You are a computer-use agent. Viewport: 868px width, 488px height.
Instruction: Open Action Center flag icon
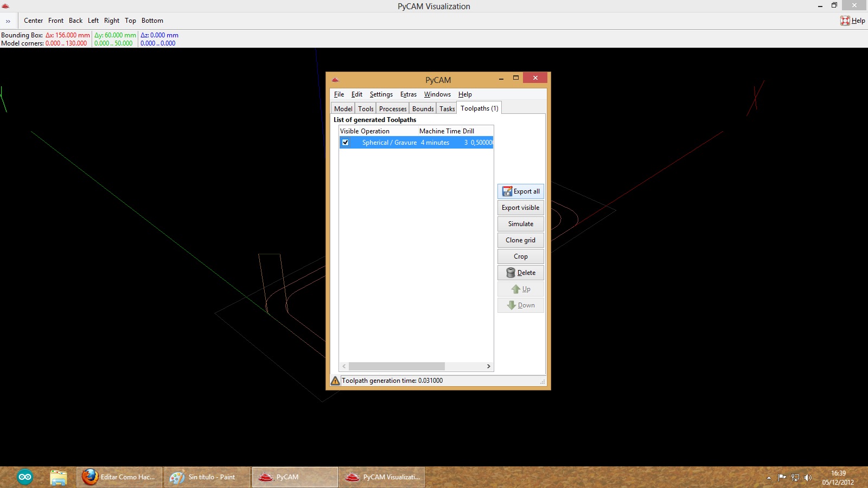click(782, 478)
